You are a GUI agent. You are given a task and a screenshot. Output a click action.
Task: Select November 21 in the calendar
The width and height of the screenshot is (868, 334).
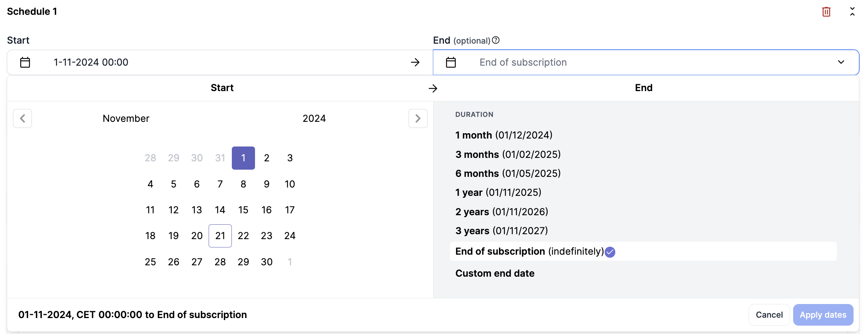(220, 236)
